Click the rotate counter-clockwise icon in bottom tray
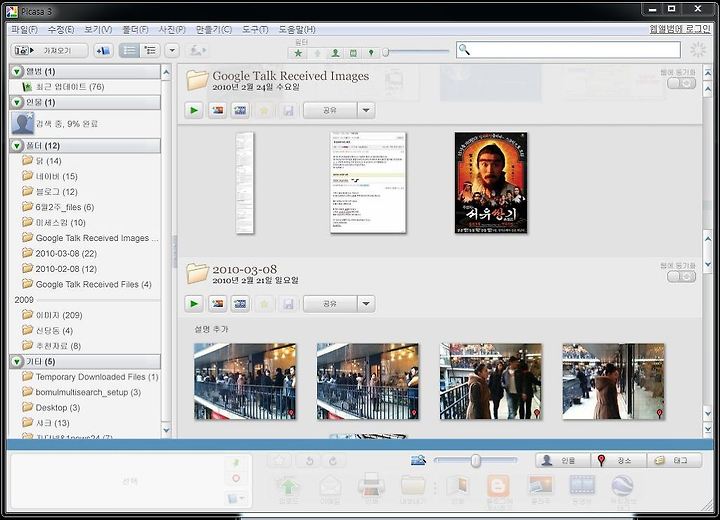Viewport: 720px width, 520px height. (x=309, y=461)
